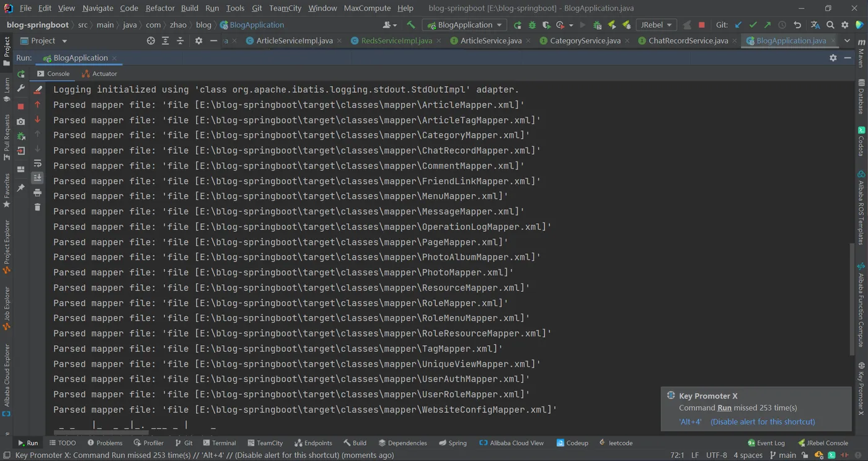Click Git commit green checkmark
The height and width of the screenshot is (461, 868).
[x=753, y=25]
